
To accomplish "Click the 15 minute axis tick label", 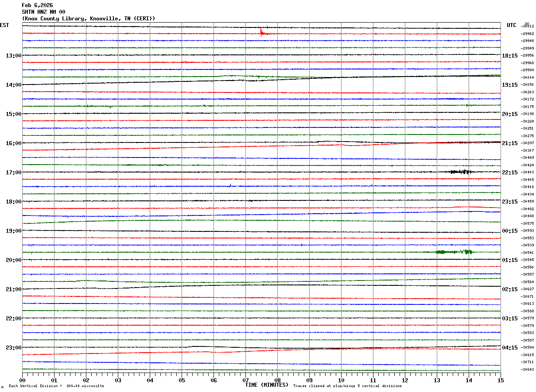I will (x=501, y=380).
